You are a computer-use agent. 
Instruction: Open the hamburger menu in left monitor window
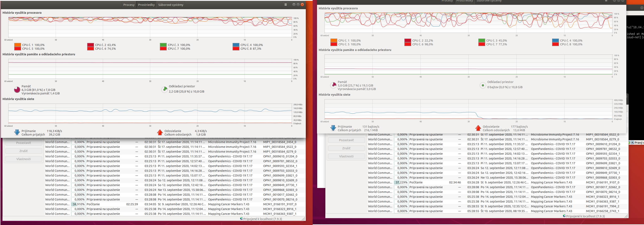pos(285,5)
